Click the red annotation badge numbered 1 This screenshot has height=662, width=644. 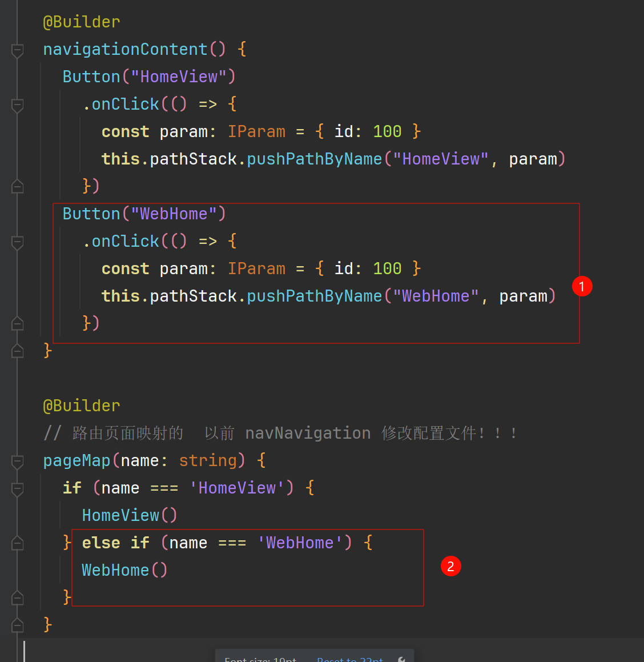coord(582,286)
